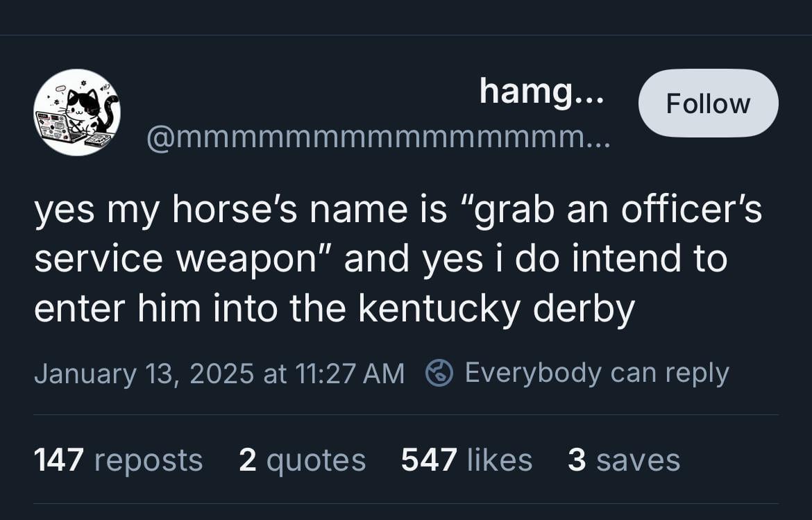Follow the hamg... account
This screenshot has height=520, width=812.
708,103
